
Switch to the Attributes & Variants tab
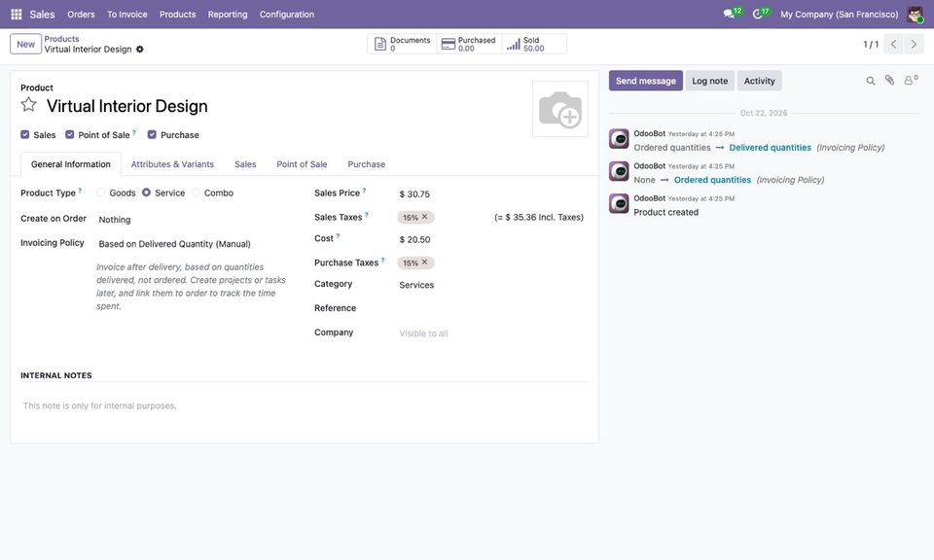pos(172,164)
